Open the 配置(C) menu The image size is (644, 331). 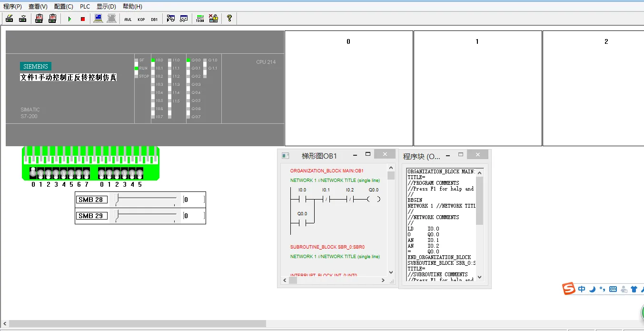click(64, 6)
